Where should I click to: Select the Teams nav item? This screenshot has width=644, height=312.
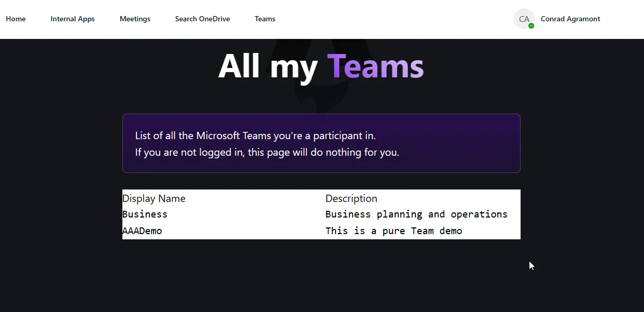(265, 19)
